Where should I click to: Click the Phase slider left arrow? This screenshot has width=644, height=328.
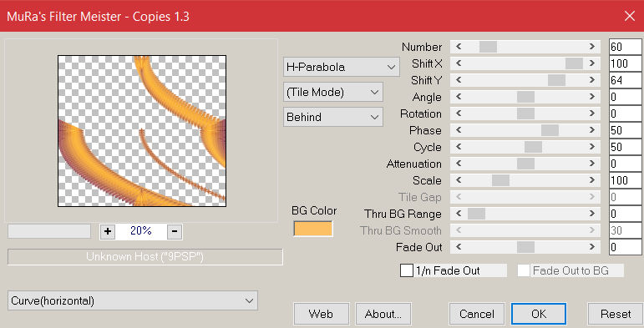(459, 130)
